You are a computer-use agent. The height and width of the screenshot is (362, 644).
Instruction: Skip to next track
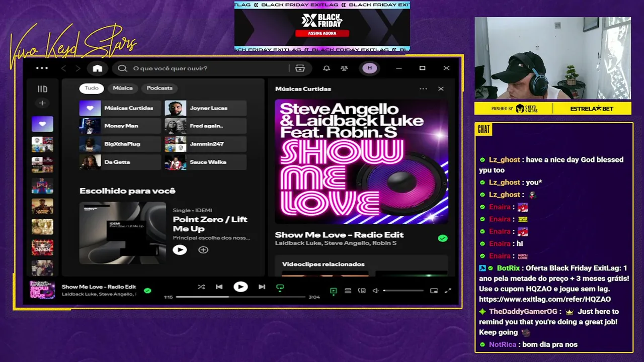pos(262,287)
